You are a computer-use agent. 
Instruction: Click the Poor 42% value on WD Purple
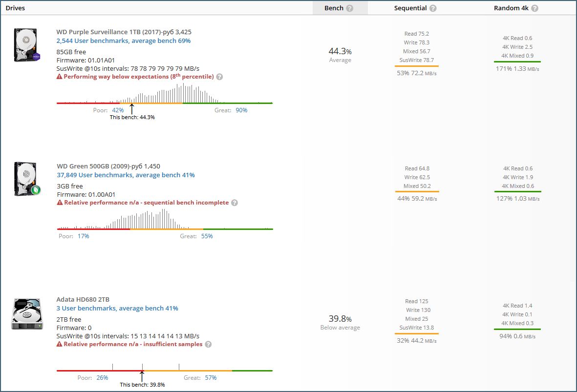118,110
